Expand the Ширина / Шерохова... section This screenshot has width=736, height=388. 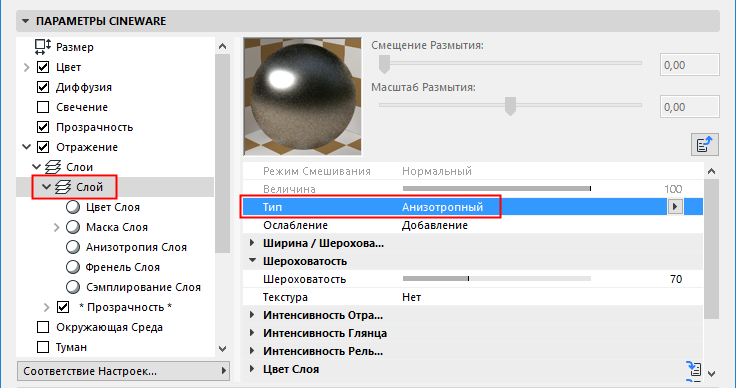click(252, 243)
